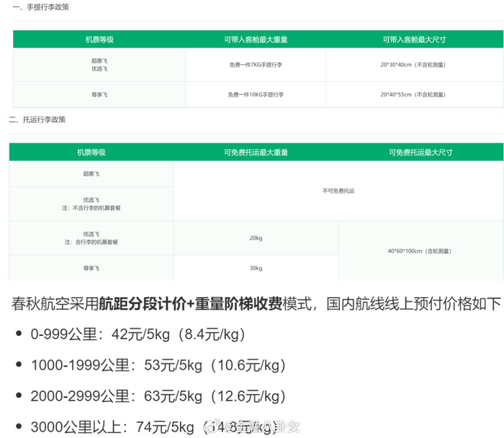
Task: Click '超惠飞' row in checked baggage table
Action: tap(91, 174)
